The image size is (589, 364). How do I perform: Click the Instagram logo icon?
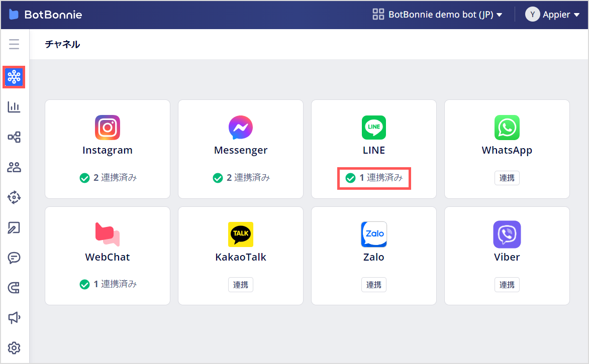click(x=108, y=127)
